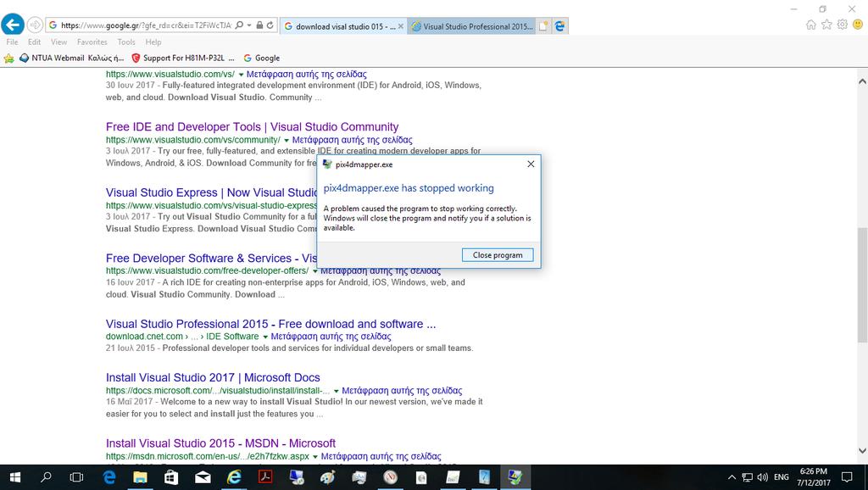
Task: Open the 'Visual Studio Express | Now Visual Studio' result
Action: pos(211,192)
